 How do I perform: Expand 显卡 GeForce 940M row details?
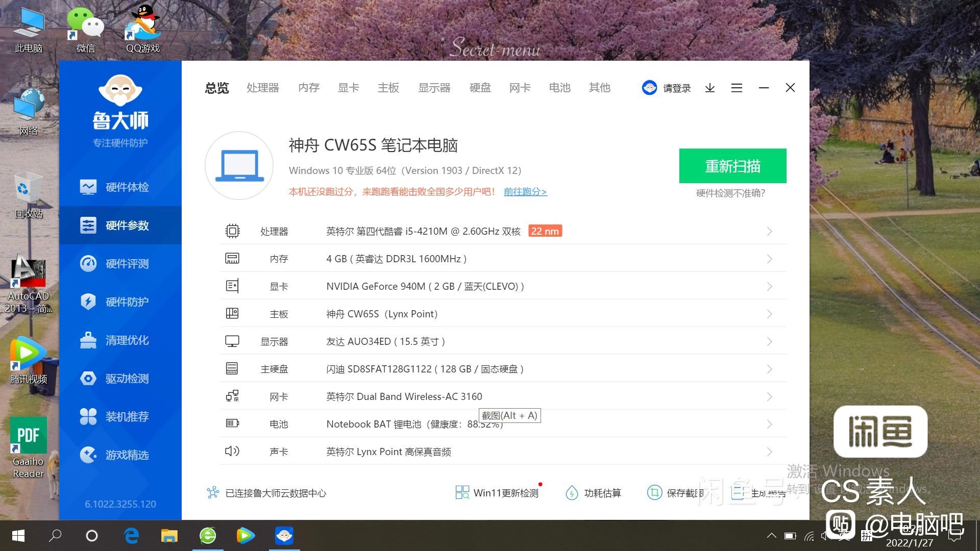tap(769, 287)
